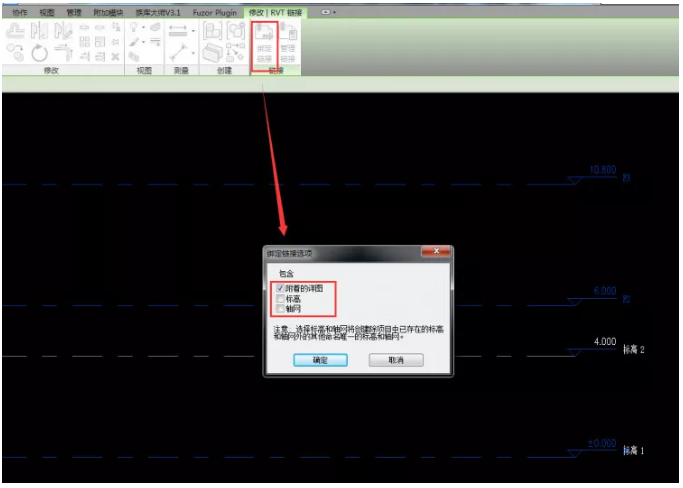
Task: Open the 协作 ribbon tab
Action: 20,13
